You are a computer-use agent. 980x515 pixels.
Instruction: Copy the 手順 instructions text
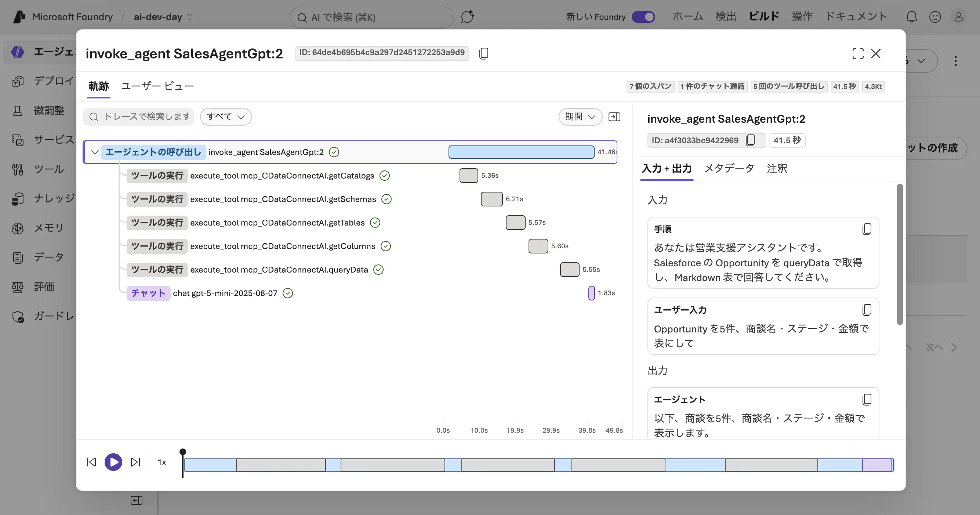click(867, 229)
